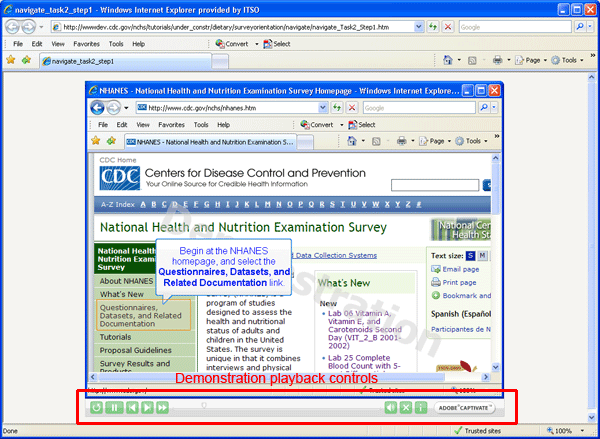
Task: Click letter A in the A-Z Index
Action: coord(143,204)
